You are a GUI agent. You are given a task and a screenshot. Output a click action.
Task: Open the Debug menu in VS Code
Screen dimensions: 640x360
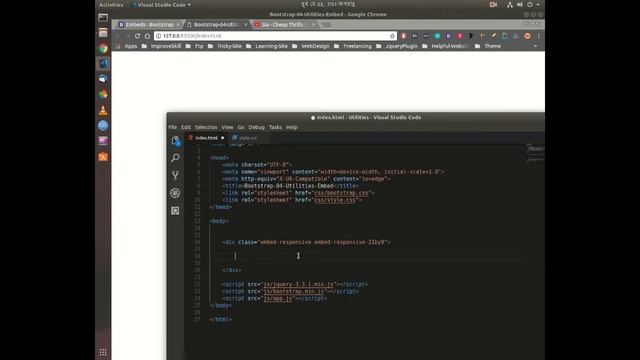tap(256, 127)
